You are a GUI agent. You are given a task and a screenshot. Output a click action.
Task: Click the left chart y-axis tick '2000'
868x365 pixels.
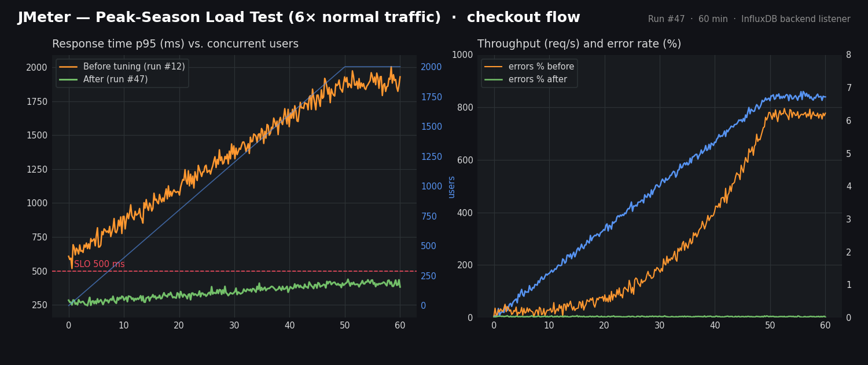(37, 67)
